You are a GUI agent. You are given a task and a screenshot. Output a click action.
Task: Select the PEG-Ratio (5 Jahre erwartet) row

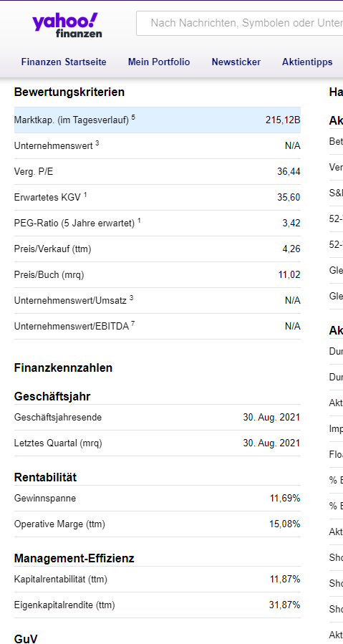(x=158, y=224)
